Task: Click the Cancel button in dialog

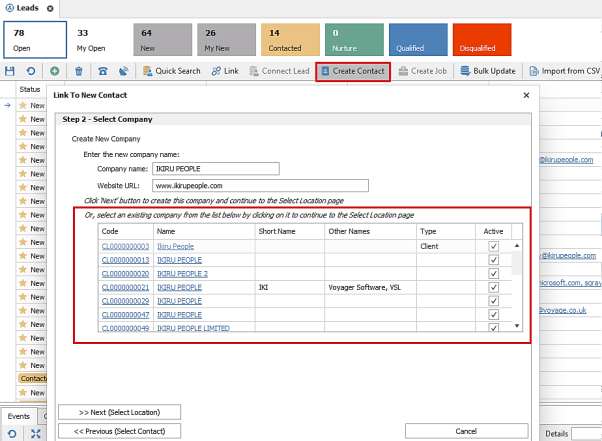Action: [466, 431]
